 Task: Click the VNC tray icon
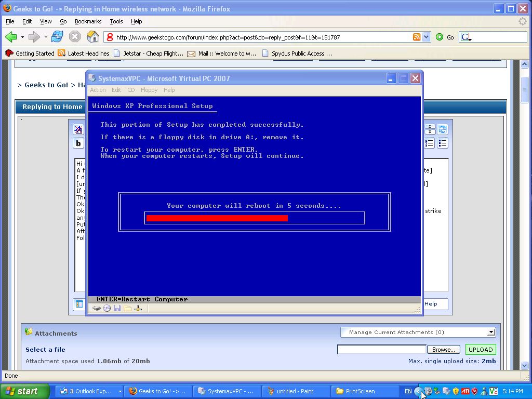[x=494, y=391]
